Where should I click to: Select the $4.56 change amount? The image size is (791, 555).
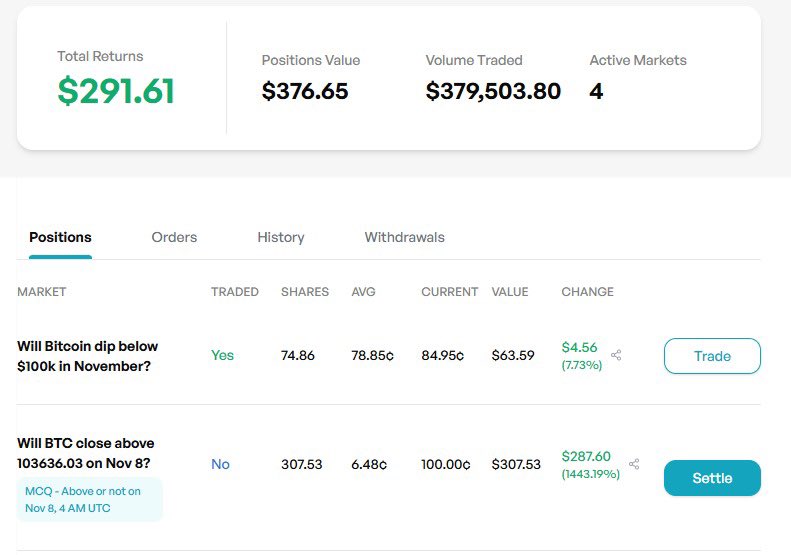[x=579, y=347]
